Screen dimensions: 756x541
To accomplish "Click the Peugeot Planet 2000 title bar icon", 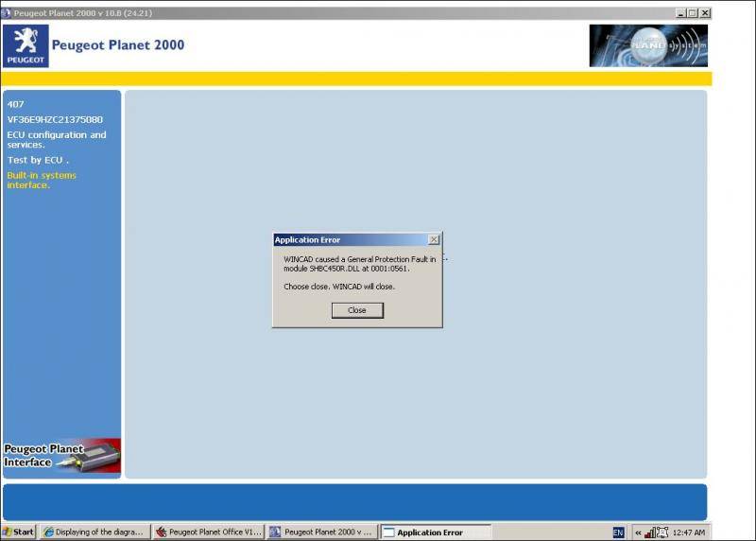I will [x=8, y=12].
